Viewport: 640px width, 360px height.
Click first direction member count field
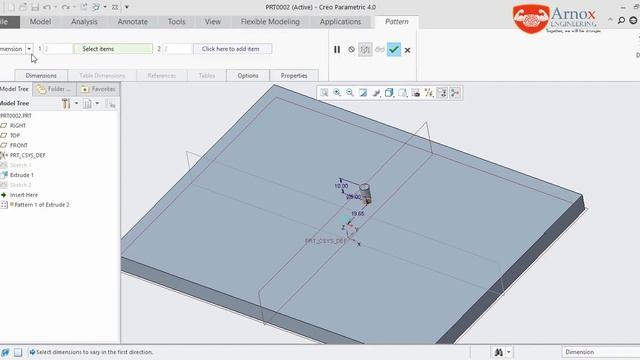[x=58, y=49]
